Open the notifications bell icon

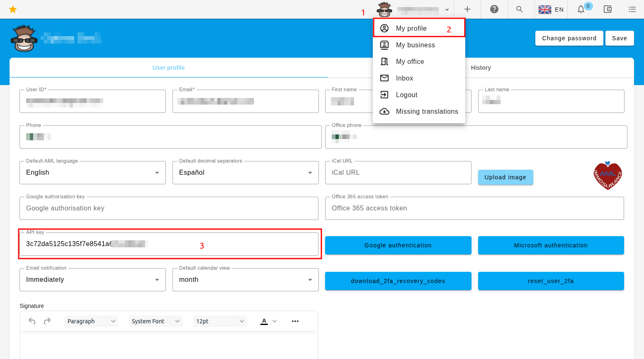(x=581, y=9)
